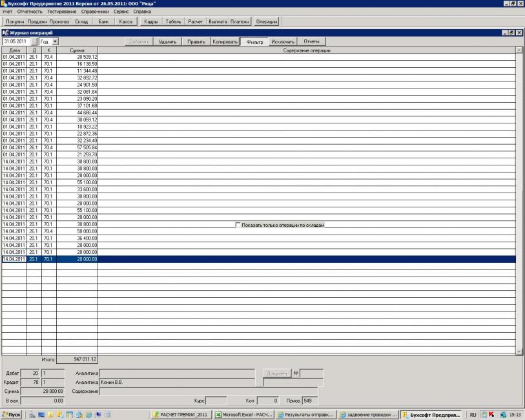The image size is (525, 420).
Task: Click the Kaspersky icon in system tray
Action: [x=491, y=415]
